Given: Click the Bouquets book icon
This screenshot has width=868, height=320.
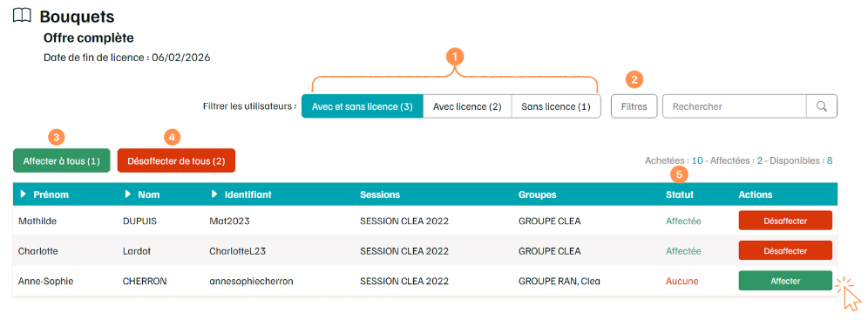Looking at the screenshot, I should tap(22, 17).
